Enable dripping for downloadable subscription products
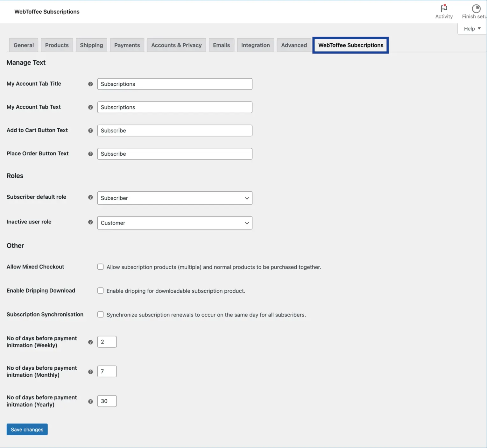This screenshot has height=448, width=487. pos(100,290)
